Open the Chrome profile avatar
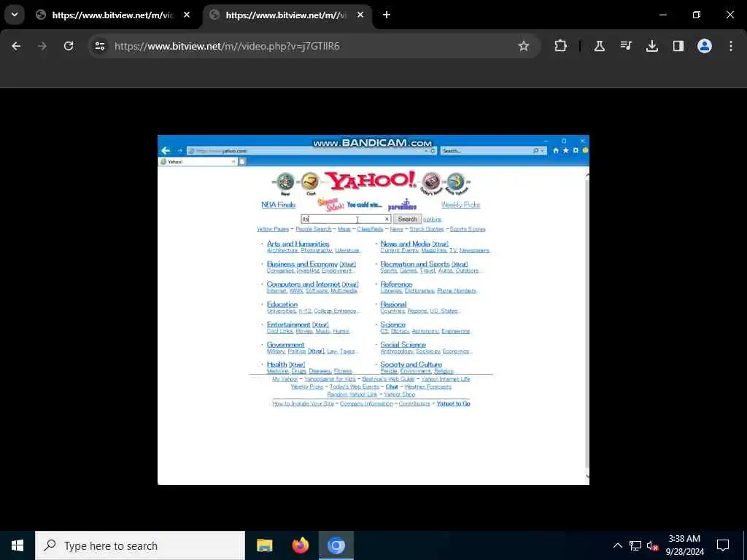Screen dimensions: 747x560 [705, 46]
